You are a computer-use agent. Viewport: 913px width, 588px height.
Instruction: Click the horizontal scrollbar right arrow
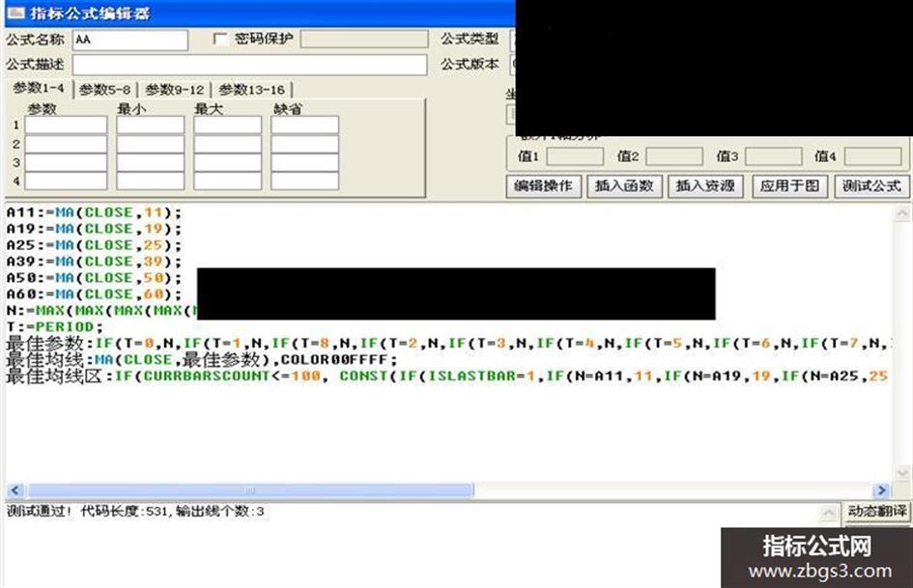[x=881, y=490]
